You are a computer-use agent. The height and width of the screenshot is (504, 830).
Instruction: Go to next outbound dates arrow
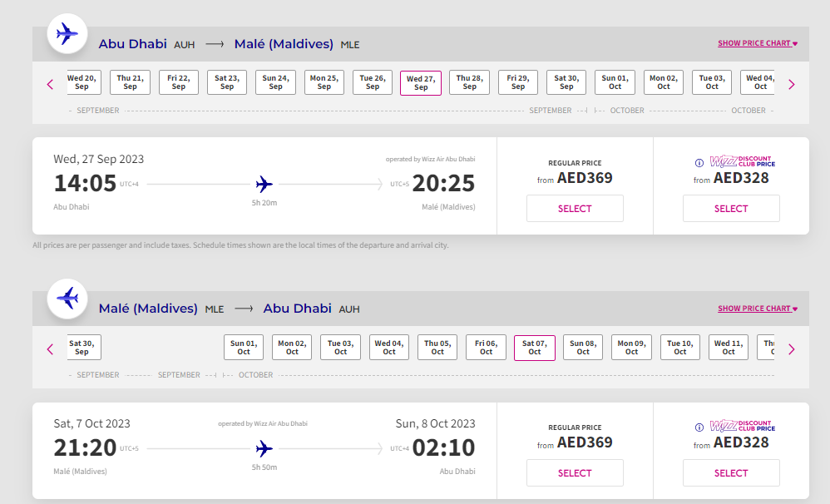point(791,84)
